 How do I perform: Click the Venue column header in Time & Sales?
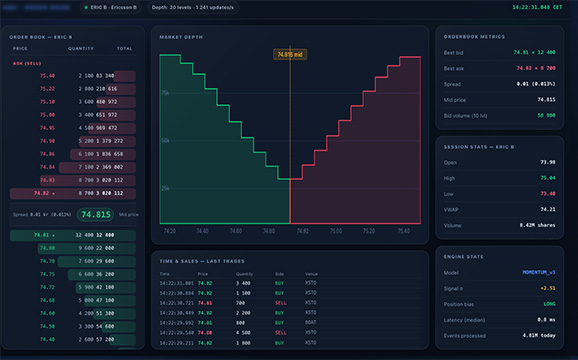(x=311, y=274)
